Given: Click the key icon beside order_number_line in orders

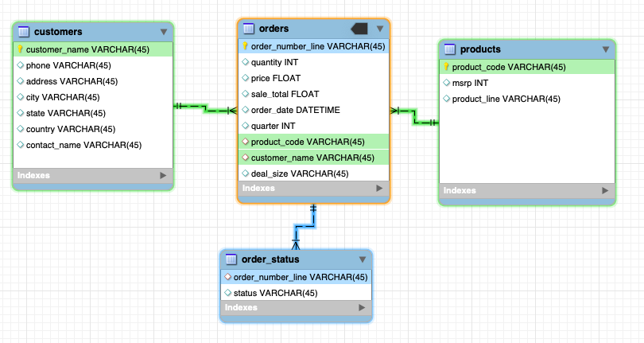Looking at the screenshot, I should (x=246, y=46).
